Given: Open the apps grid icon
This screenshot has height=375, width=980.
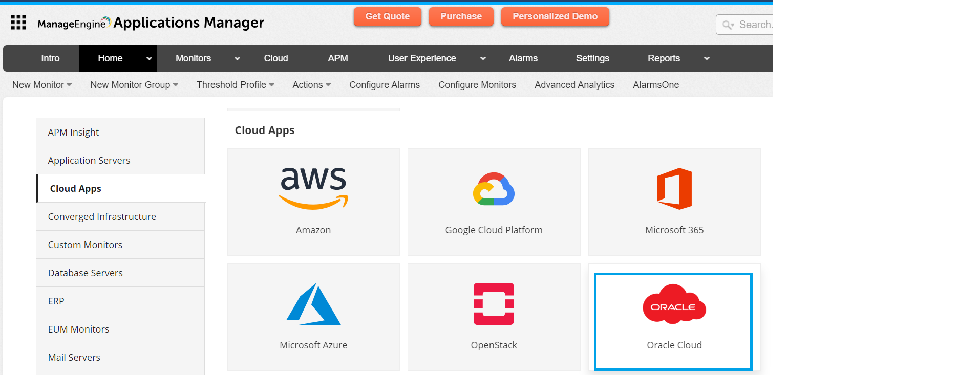Looking at the screenshot, I should point(19,23).
